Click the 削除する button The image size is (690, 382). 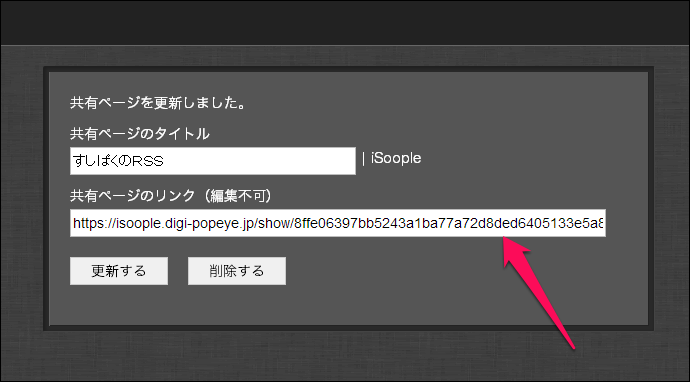pos(237,271)
